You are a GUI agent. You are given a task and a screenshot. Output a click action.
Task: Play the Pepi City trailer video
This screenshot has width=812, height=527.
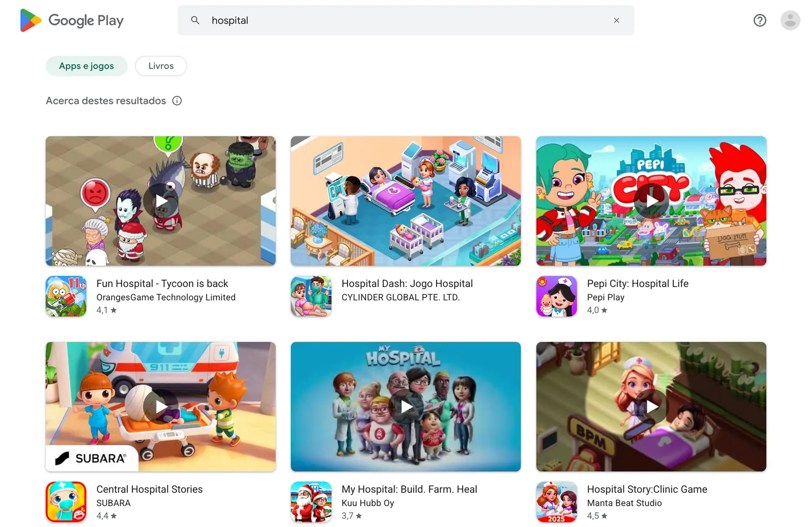pos(651,201)
